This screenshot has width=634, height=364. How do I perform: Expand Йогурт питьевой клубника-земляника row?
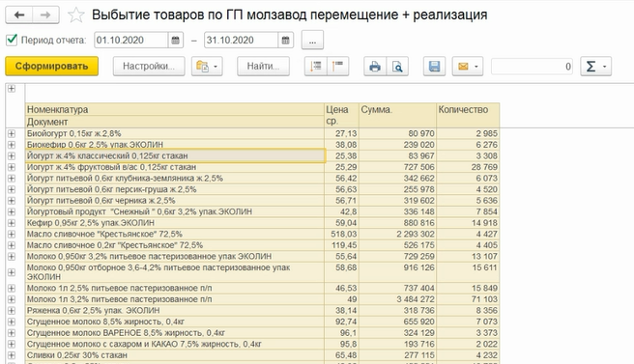point(12,179)
